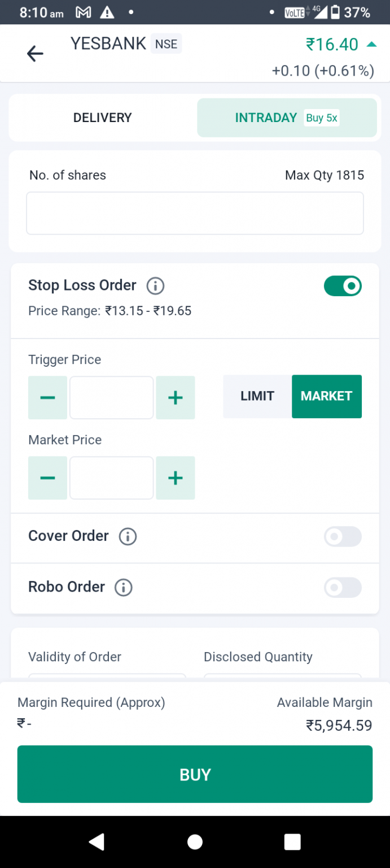Viewport: 390px width, 868px height.
Task: Click the green up triangle beside the price
Action: [x=371, y=44]
